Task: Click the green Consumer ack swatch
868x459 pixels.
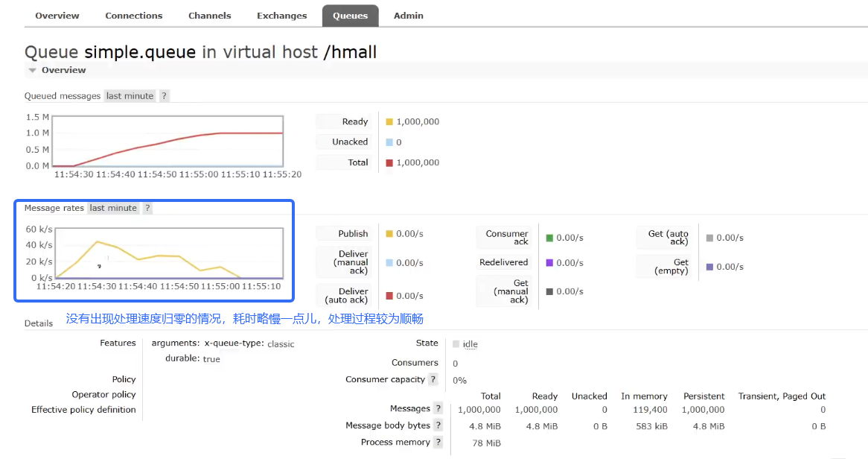Action: [549, 238]
